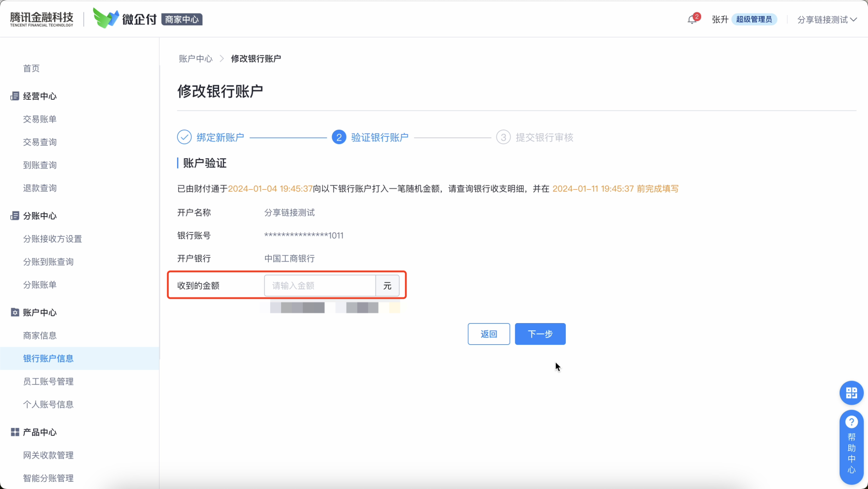Click the step 3 circle icon
Image resolution: width=868 pixels, height=489 pixels.
503,137
